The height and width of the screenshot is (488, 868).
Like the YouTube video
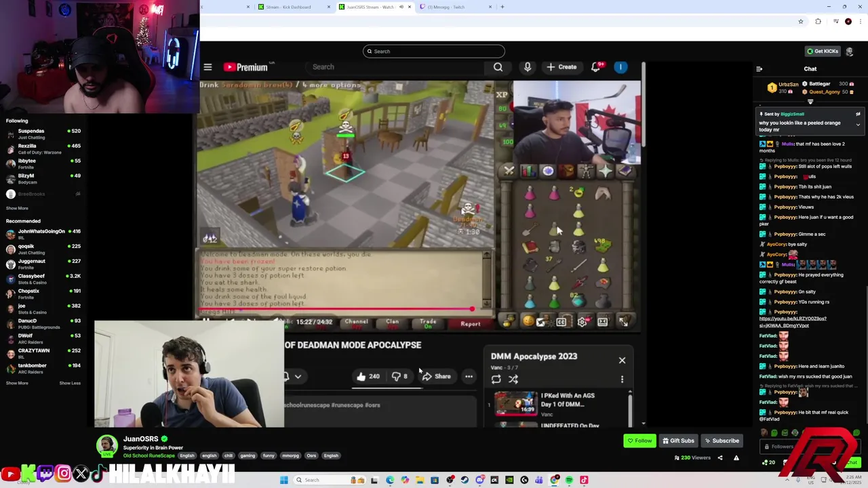pos(368,376)
